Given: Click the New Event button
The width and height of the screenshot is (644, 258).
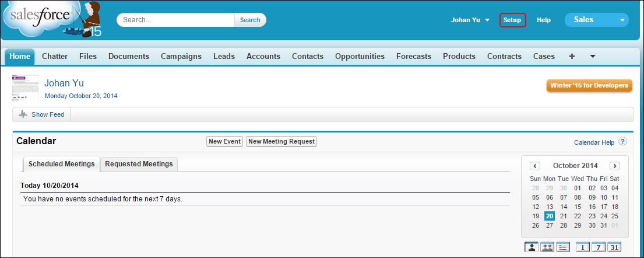Looking at the screenshot, I should click(x=224, y=141).
